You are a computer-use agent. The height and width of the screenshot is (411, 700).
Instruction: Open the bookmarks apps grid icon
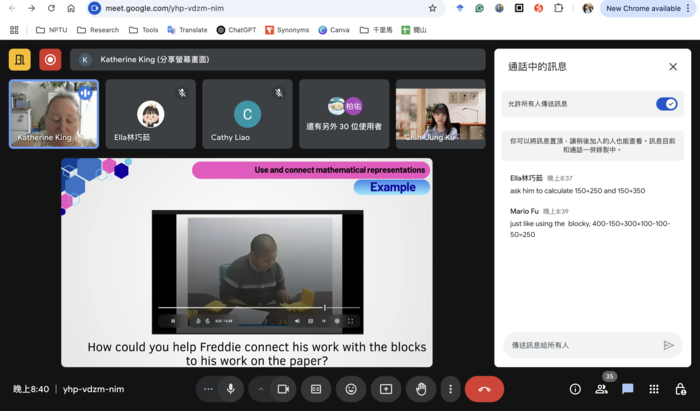(x=14, y=30)
